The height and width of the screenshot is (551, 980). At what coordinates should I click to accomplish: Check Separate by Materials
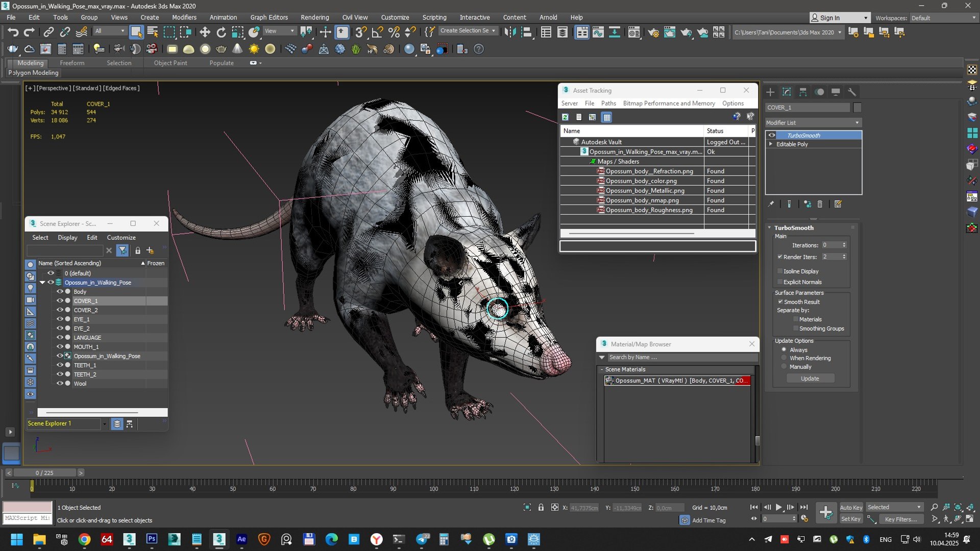click(x=796, y=319)
